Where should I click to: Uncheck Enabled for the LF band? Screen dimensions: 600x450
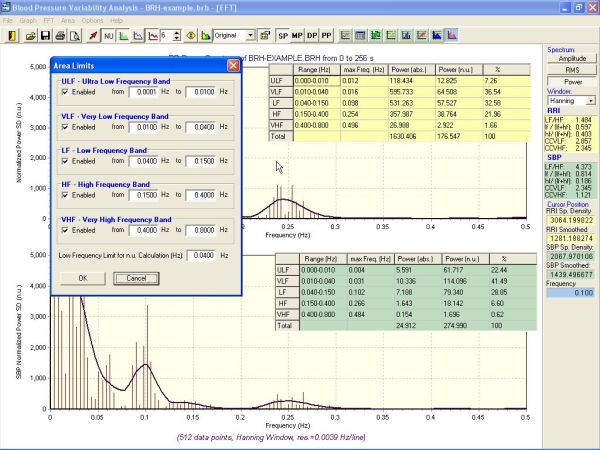click(x=64, y=161)
